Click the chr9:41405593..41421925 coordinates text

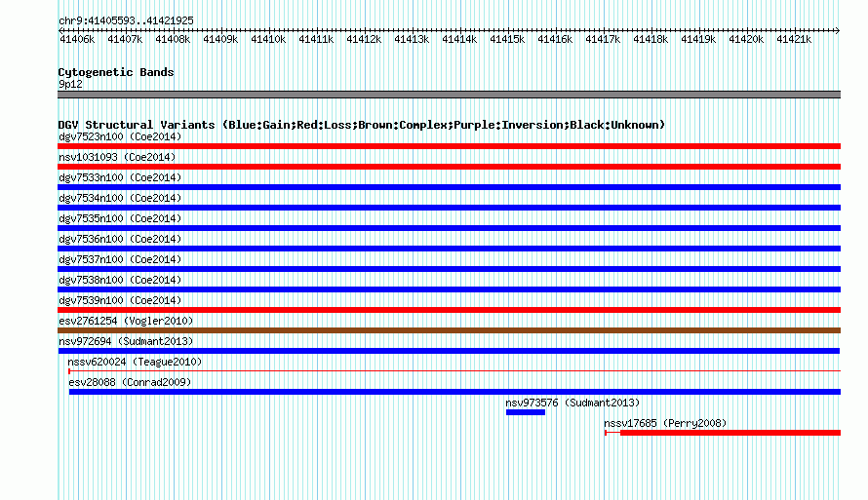[126, 20]
